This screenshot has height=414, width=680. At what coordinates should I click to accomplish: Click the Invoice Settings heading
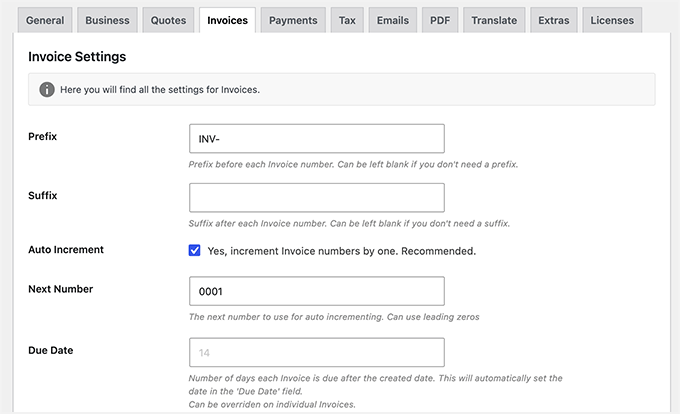[x=77, y=57]
